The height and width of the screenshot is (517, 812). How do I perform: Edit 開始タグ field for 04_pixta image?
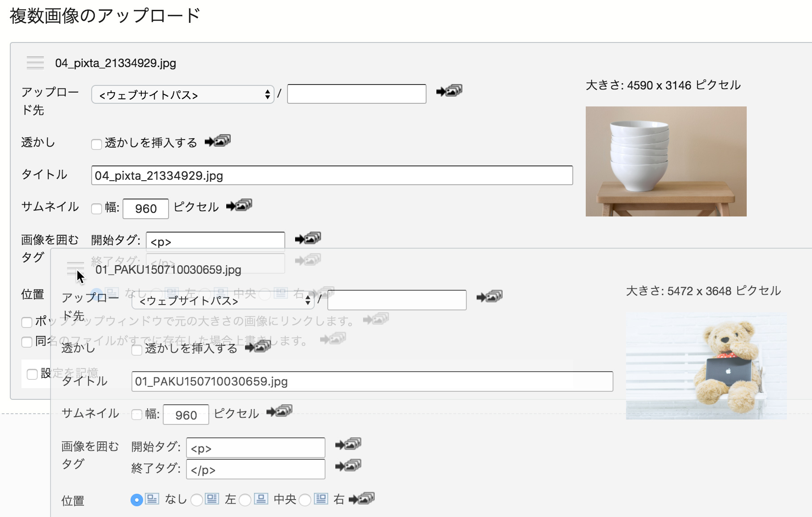click(216, 241)
